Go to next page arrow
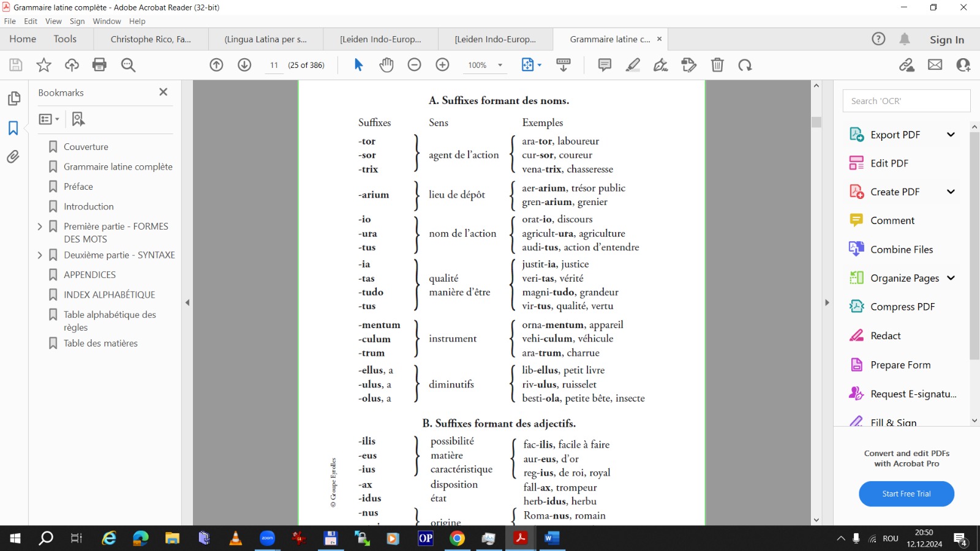This screenshot has height=551, width=980. (x=244, y=65)
